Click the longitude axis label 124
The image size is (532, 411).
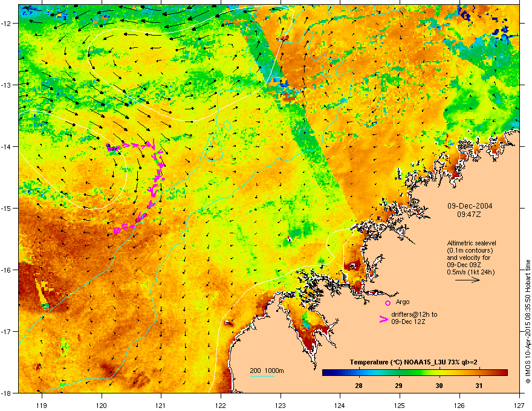pyautogui.click(x=340, y=405)
